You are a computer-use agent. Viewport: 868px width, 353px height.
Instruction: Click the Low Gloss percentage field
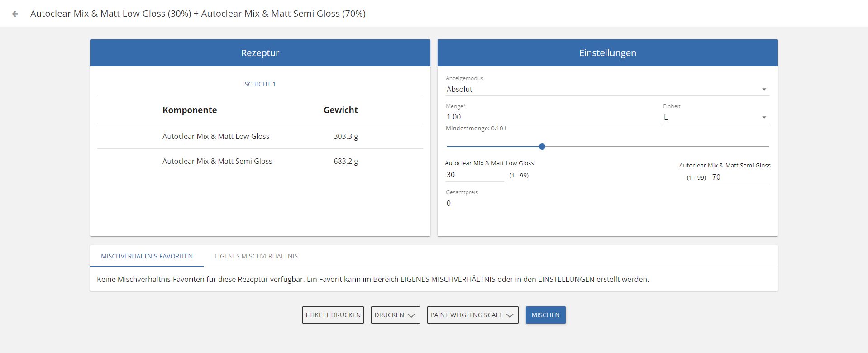pyautogui.click(x=475, y=175)
